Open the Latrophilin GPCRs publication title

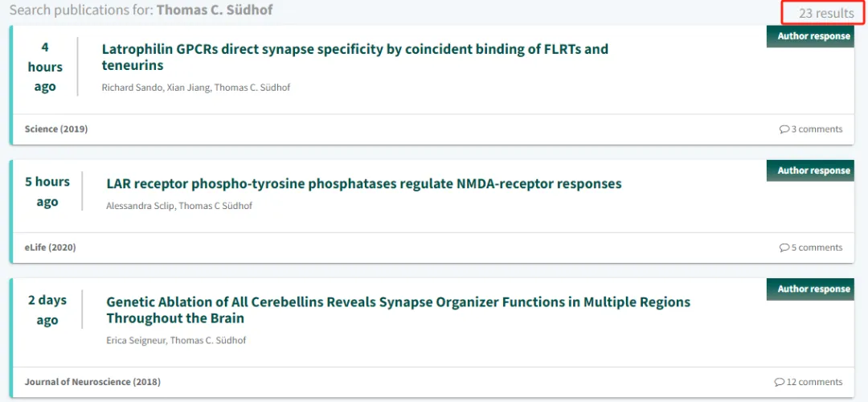pos(355,57)
